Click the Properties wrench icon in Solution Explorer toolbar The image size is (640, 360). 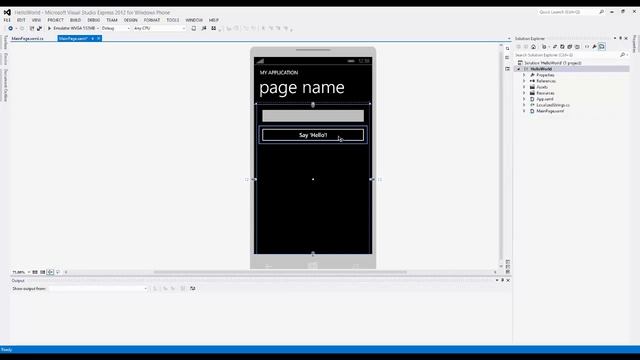click(595, 47)
